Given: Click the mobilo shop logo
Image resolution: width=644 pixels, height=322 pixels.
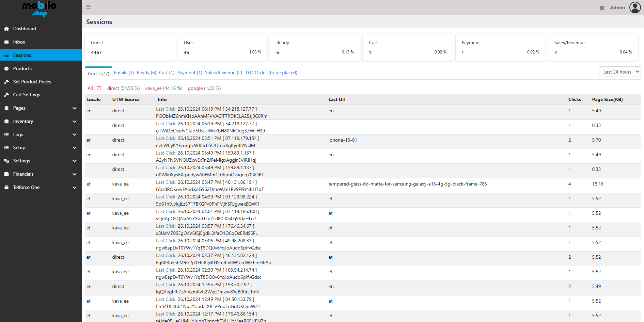Looking at the screenshot, I should tap(40, 8).
